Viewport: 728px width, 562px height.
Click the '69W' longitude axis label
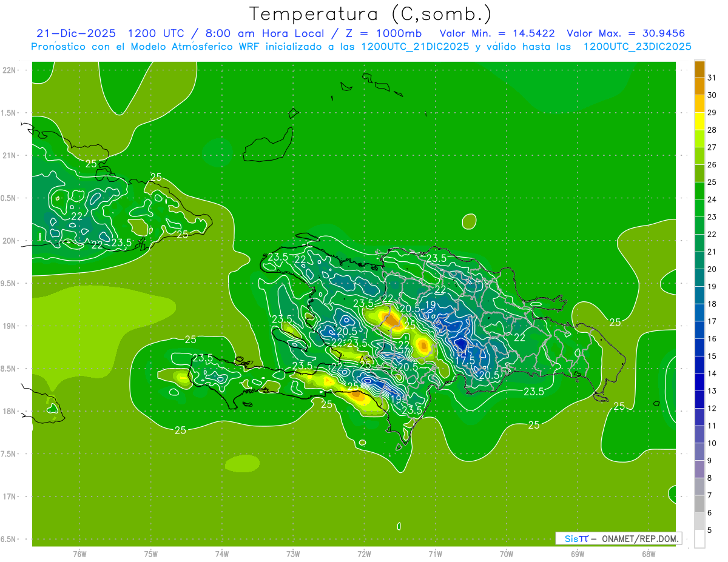click(578, 554)
